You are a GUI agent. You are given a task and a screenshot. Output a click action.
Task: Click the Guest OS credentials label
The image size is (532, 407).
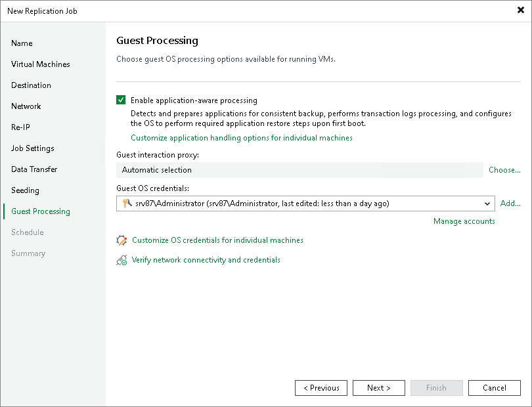pyautogui.click(x=152, y=188)
